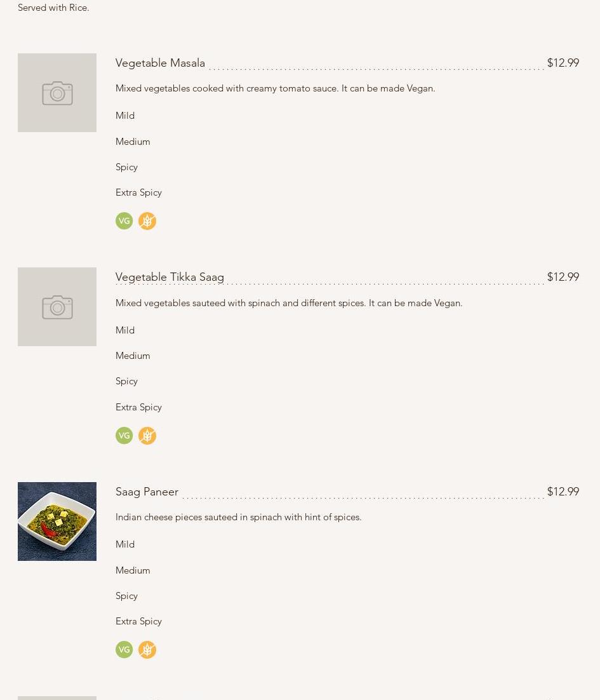
Task: Choose Extra Spicy for Saag Paneer
Action: tap(138, 621)
